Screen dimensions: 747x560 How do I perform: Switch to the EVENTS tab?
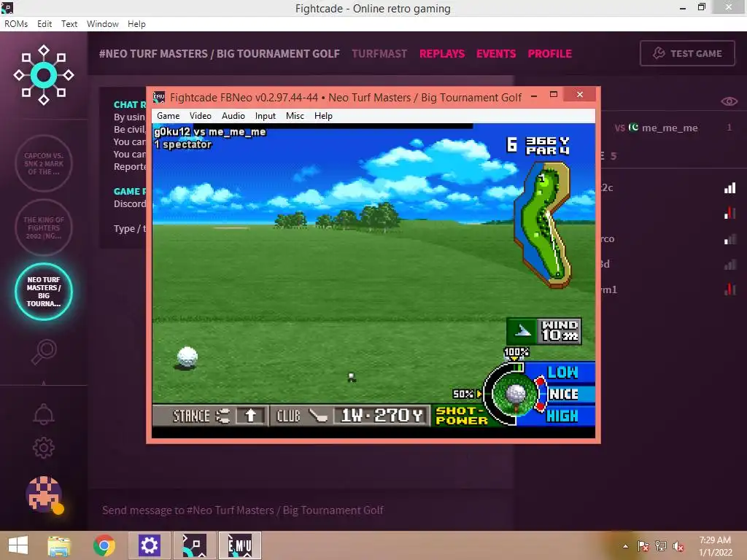(x=496, y=54)
